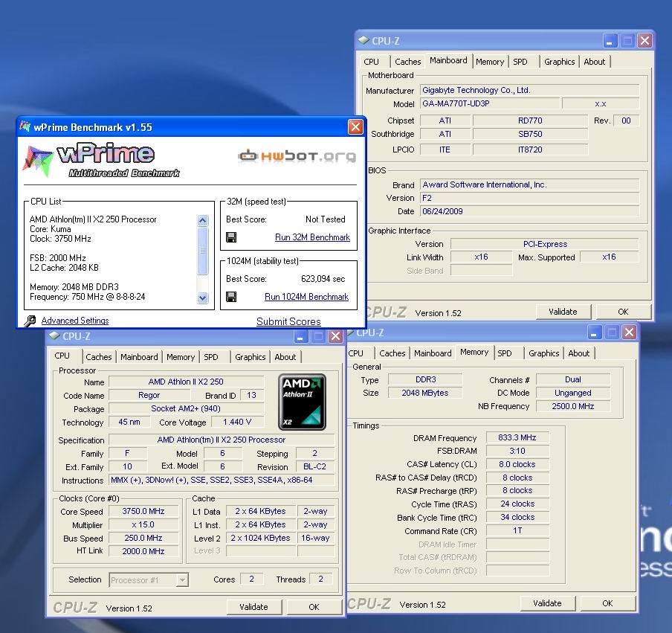Click the wPrime CPU List scrollbar thumb
Image resolution: width=672 pixels, height=633 pixels.
point(203,251)
